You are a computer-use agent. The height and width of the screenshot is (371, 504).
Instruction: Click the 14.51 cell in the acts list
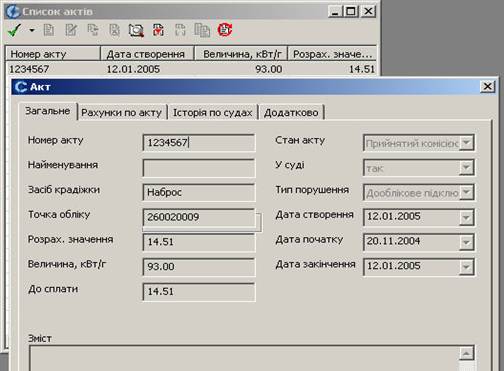(x=362, y=69)
